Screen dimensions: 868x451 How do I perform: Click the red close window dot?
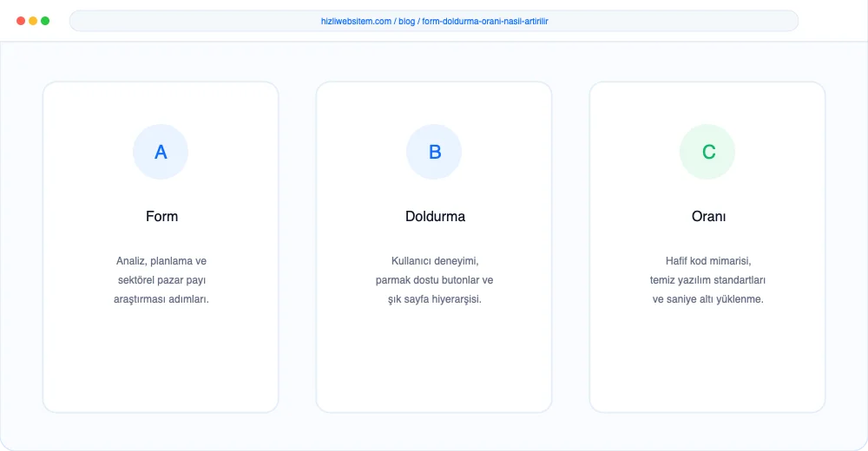point(21,21)
